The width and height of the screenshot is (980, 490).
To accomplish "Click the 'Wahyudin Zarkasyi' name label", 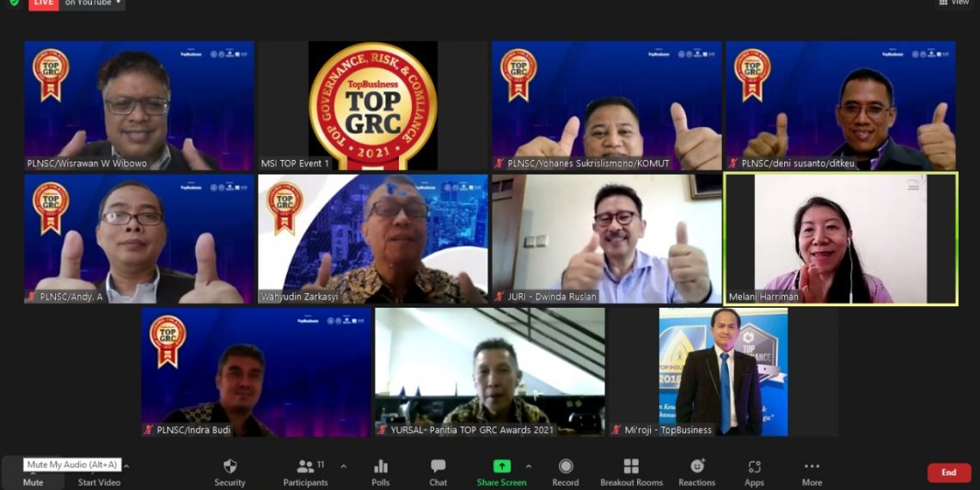I will pyautogui.click(x=300, y=297).
